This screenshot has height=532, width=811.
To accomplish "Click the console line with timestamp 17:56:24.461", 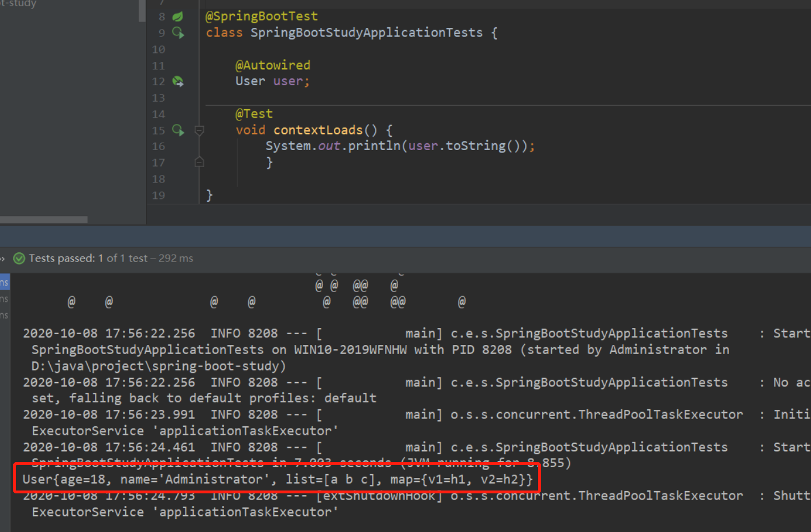I will point(416,447).
